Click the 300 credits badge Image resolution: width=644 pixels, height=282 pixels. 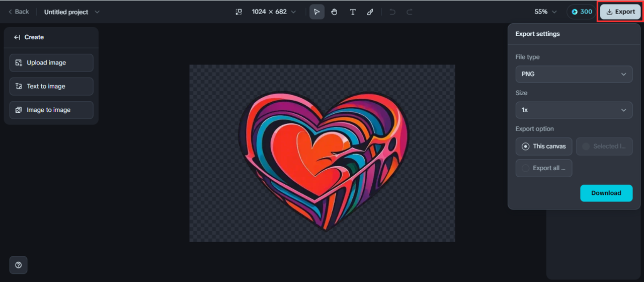click(582, 12)
